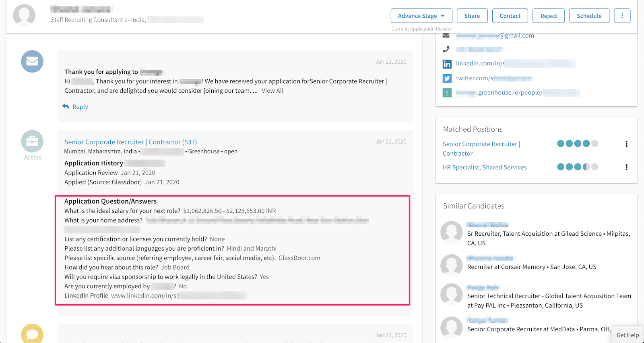
Task: Open options for HR Specialist match
Action: 626,167
